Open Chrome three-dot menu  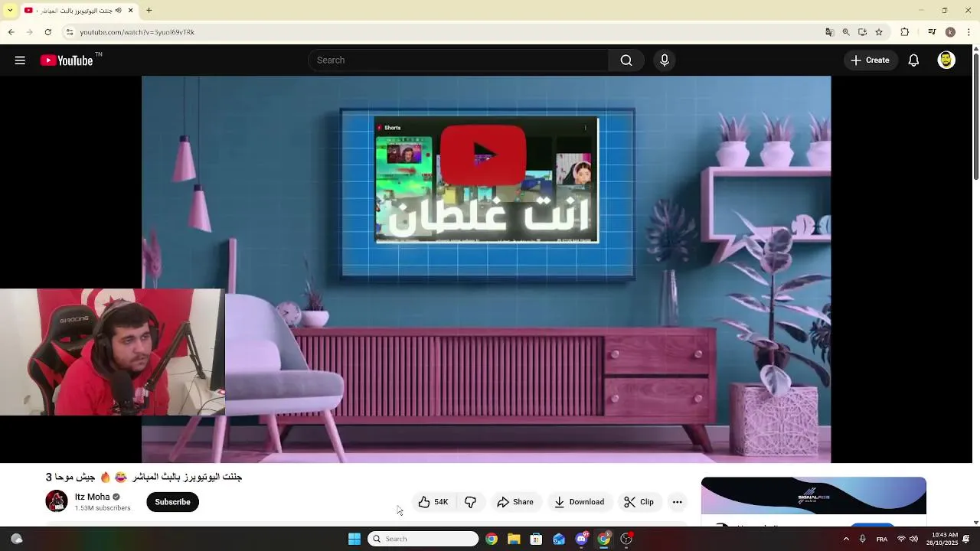[x=969, y=32]
